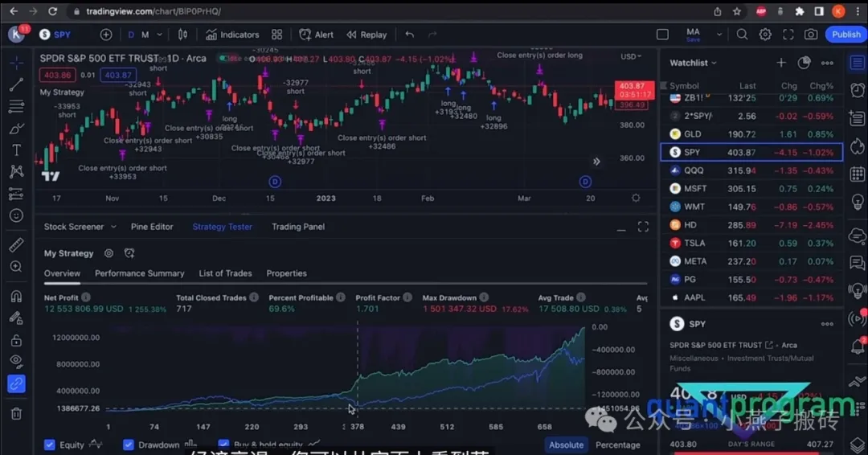The width and height of the screenshot is (868, 455).
Task: Hide all drawings with eye icon
Action: [x=16, y=362]
